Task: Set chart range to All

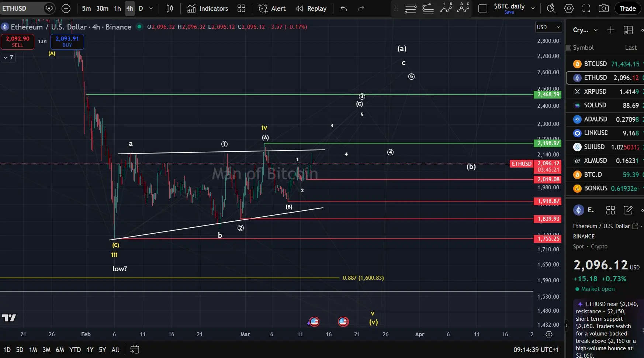Action: click(x=115, y=350)
